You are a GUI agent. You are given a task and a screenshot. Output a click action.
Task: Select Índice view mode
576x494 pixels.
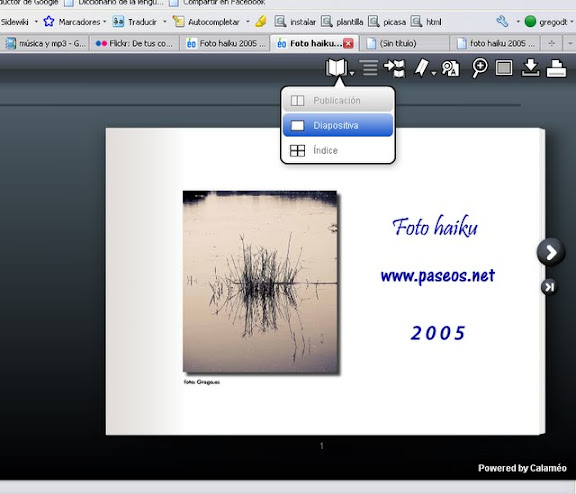[338, 150]
